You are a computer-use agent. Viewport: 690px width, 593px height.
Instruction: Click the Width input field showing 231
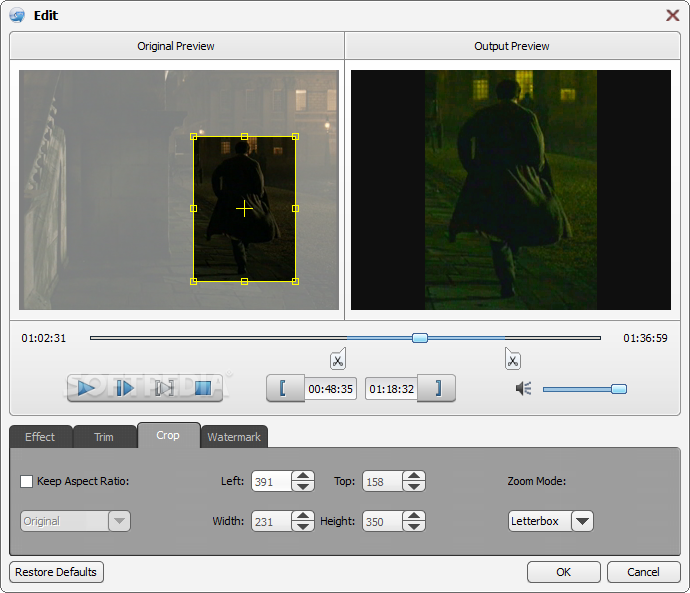[x=272, y=521]
